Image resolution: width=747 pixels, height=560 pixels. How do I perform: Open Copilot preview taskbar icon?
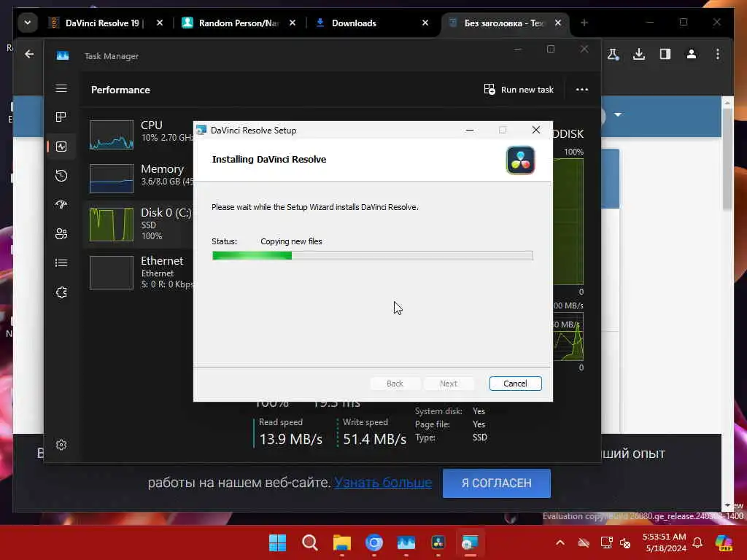point(723,542)
